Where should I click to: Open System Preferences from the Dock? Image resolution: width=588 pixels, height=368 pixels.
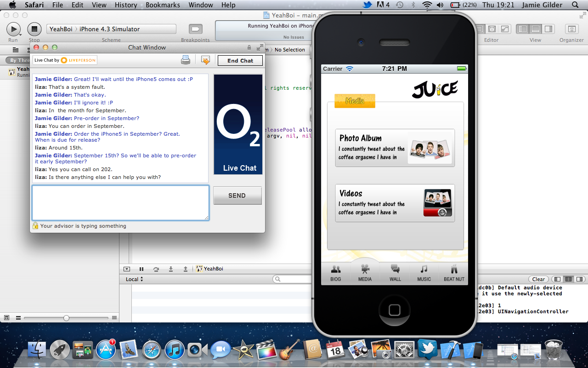pos(404,351)
